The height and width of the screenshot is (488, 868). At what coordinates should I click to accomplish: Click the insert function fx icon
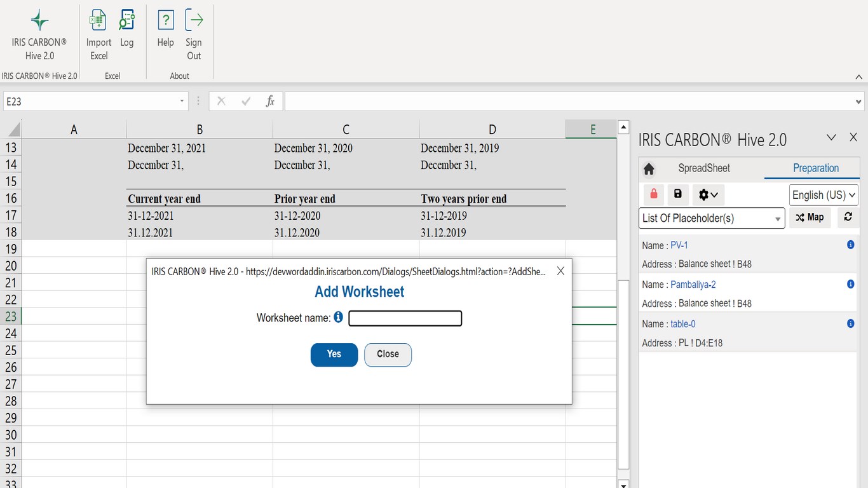(x=270, y=101)
